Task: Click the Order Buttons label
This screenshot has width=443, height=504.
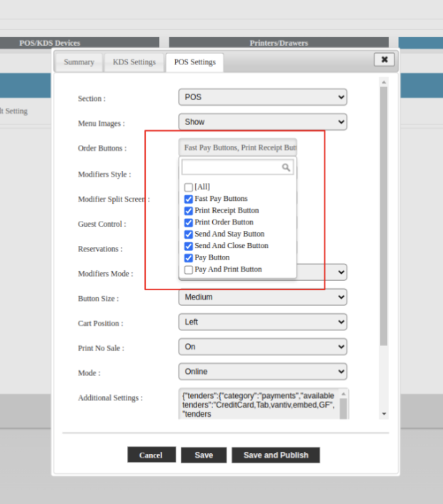Action: 102,148
